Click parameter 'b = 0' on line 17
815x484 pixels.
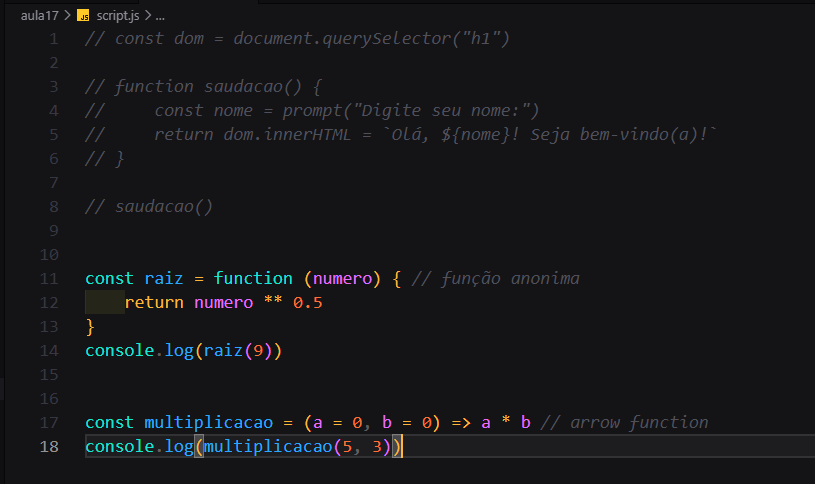tap(407, 423)
